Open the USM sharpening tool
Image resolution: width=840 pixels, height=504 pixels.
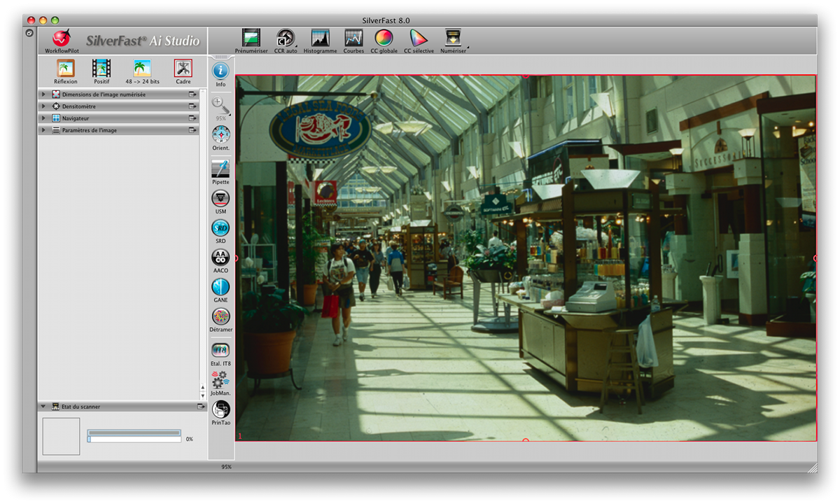(220, 198)
